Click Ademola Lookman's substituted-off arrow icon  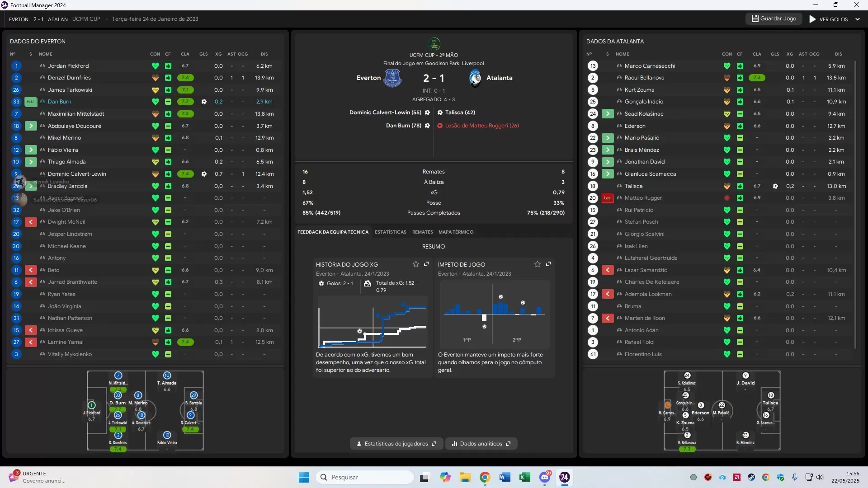point(608,294)
